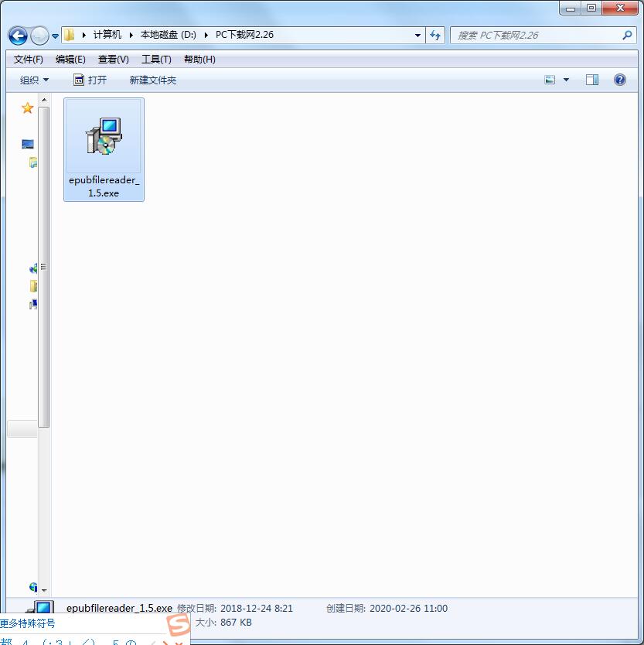Viewport: 644px width, 645px height.
Task: Select the Desktop icon in the sidebar
Action: [27, 144]
